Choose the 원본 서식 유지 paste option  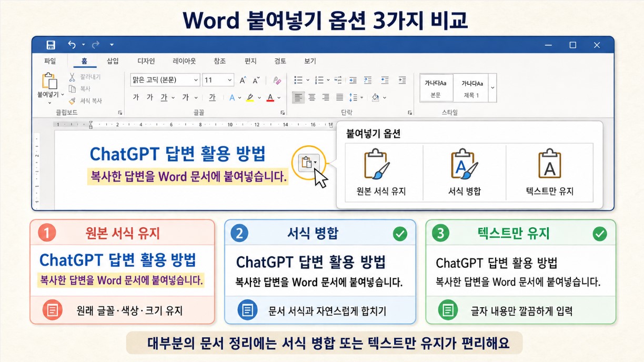pyautogui.click(x=381, y=172)
